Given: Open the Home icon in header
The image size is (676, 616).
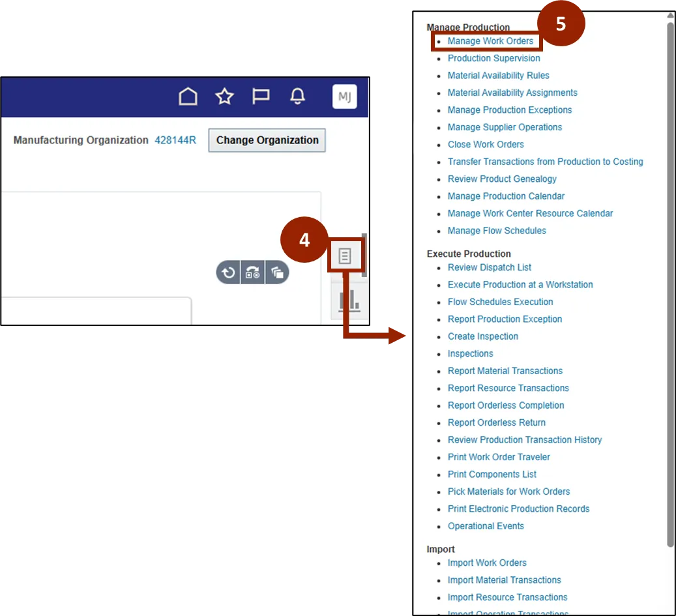Looking at the screenshot, I should pos(188,96).
